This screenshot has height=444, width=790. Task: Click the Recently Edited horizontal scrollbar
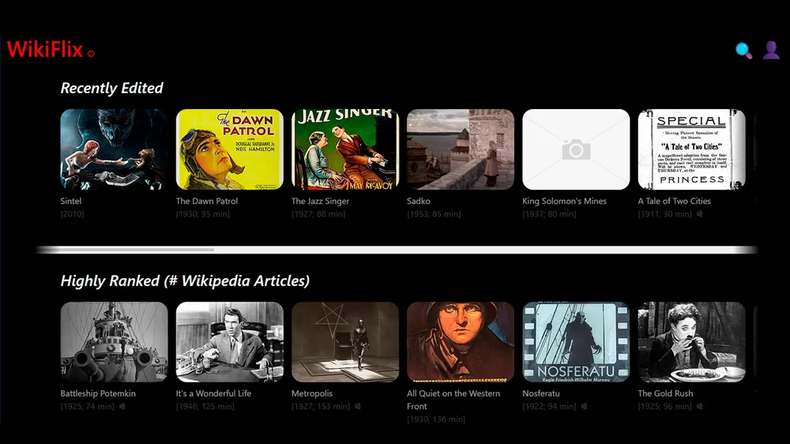click(x=397, y=249)
